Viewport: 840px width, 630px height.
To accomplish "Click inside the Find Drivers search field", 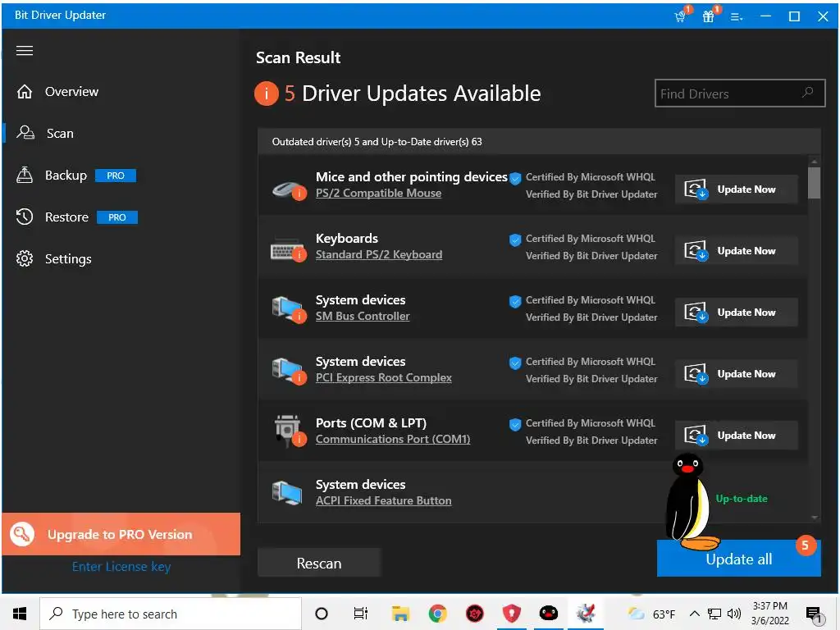I will [739, 94].
